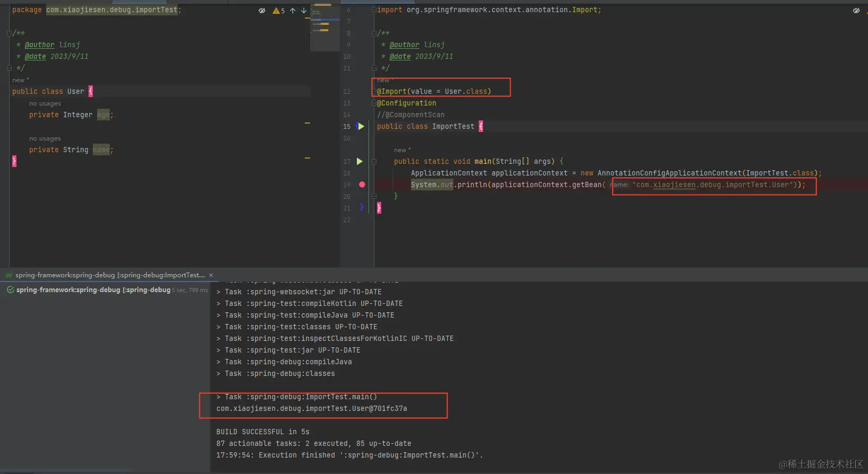Click 'no usages' hint above age field
This screenshot has width=868, height=474.
45,103
